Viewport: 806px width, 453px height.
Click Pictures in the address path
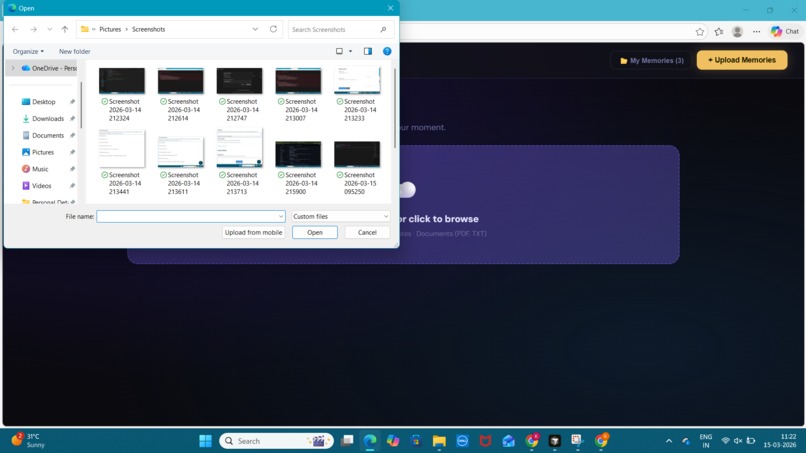[110, 29]
